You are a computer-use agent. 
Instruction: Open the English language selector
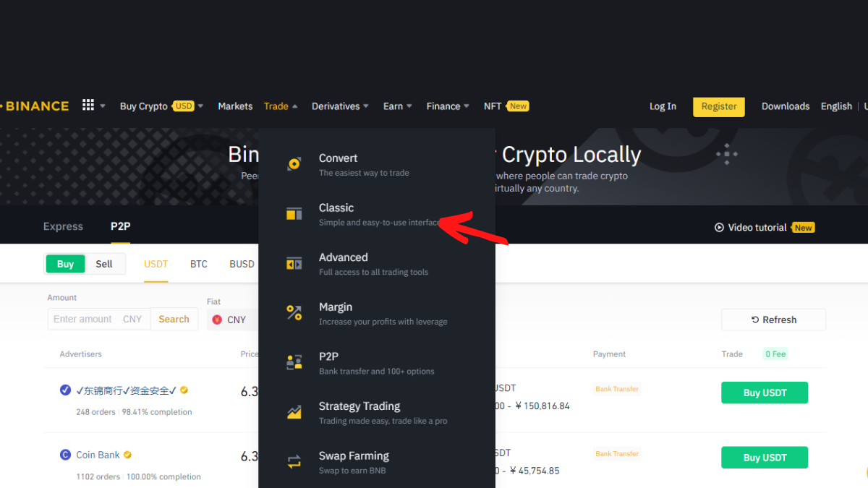point(836,106)
